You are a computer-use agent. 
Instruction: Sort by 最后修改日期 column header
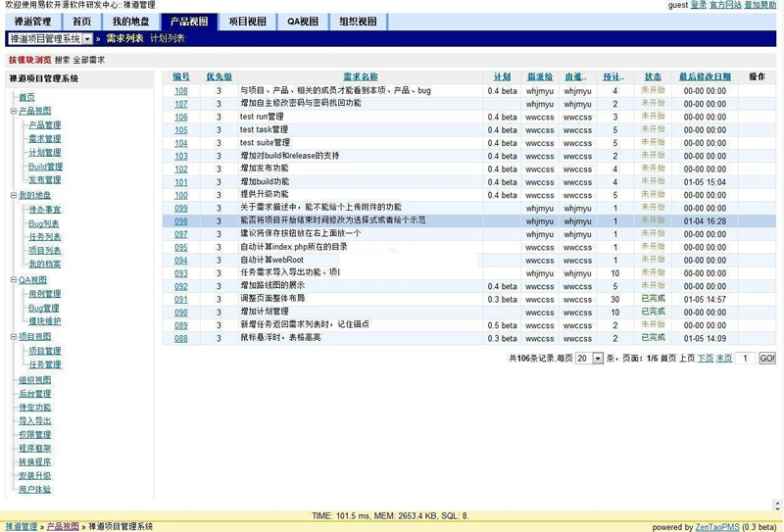point(705,76)
